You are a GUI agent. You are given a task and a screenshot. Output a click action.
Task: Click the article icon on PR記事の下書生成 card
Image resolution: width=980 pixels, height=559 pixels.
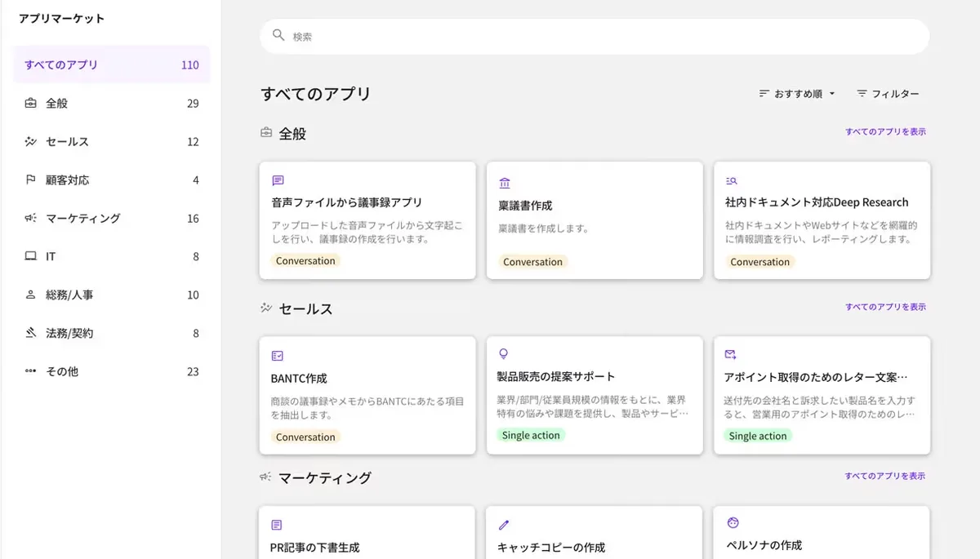(x=277, y=525)
